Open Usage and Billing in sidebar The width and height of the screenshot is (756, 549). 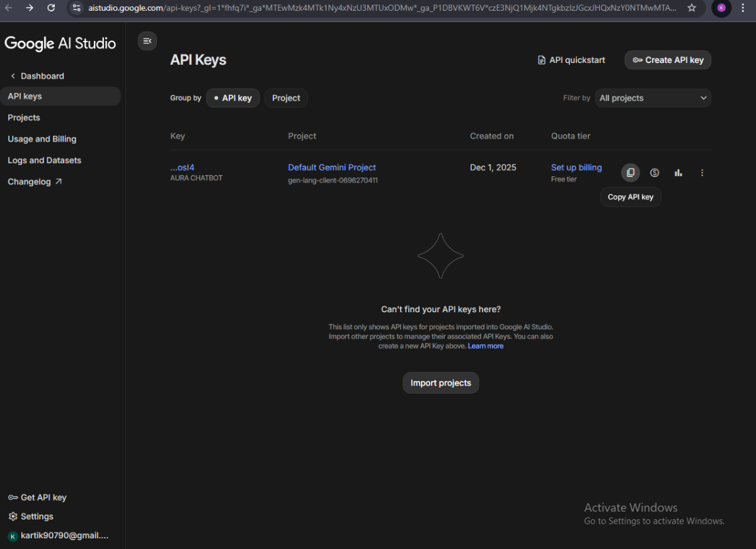42,139
